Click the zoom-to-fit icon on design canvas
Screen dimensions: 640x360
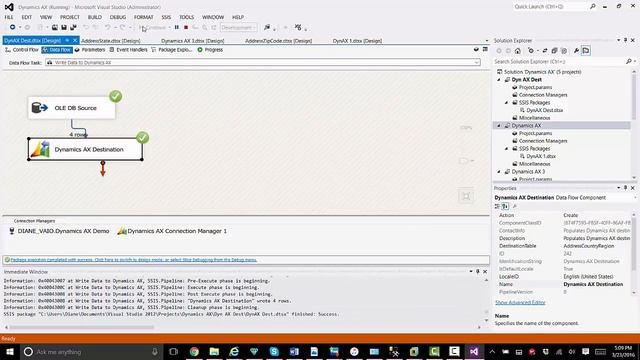point(466,196)
